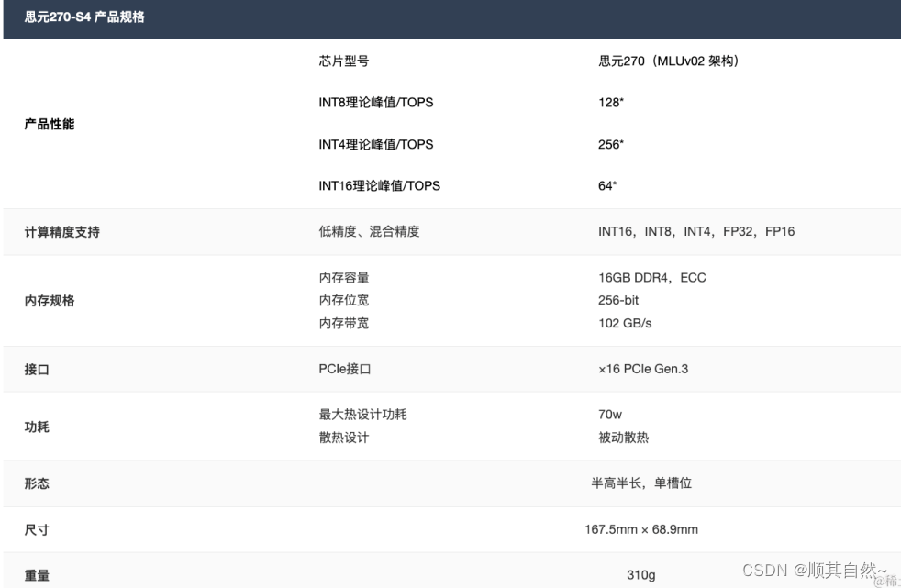Click the 16GB DDR4, ECC value

(x=652, y=277)
